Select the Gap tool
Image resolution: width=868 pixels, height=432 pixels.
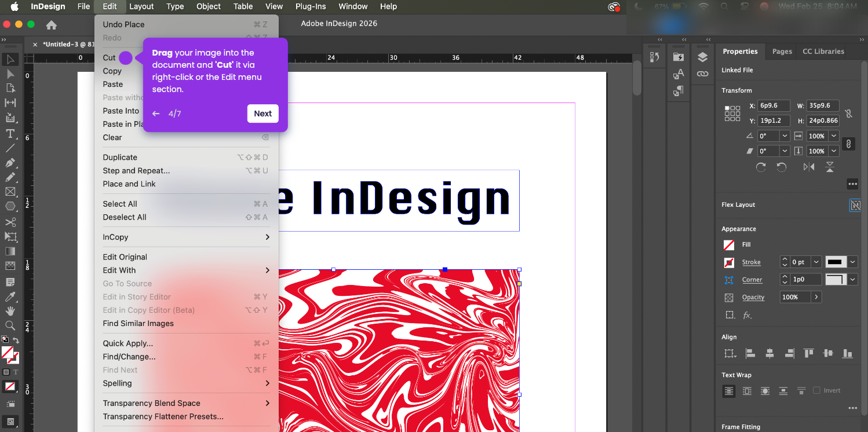[x=10, y=103]
